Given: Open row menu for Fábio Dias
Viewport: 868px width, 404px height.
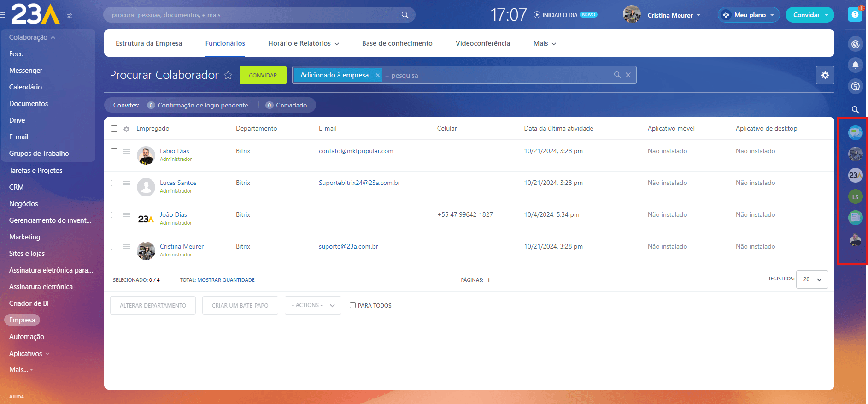Looking at the screenshot, I should point(127,151).
